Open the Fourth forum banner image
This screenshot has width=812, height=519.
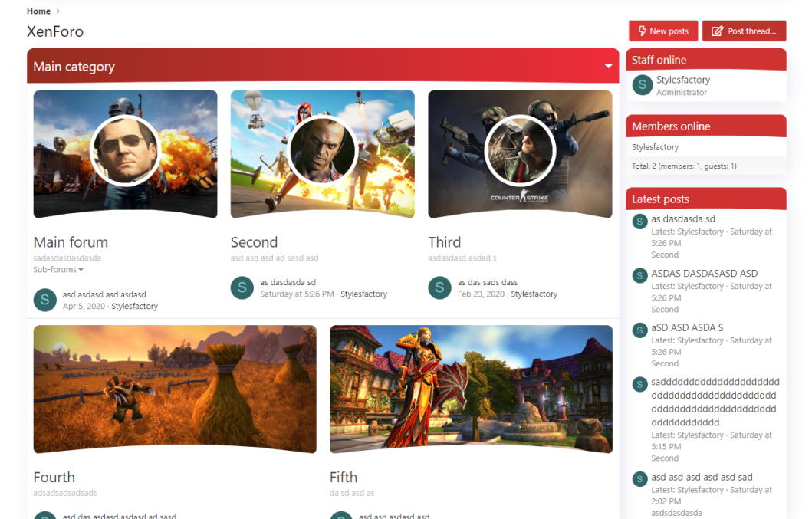(x=175, y=389)
